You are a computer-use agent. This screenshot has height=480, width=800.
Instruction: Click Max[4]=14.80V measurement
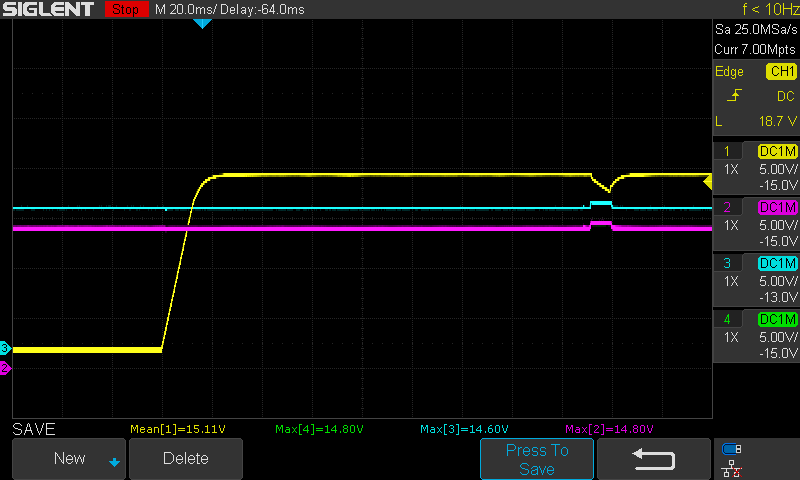[319, 429]
